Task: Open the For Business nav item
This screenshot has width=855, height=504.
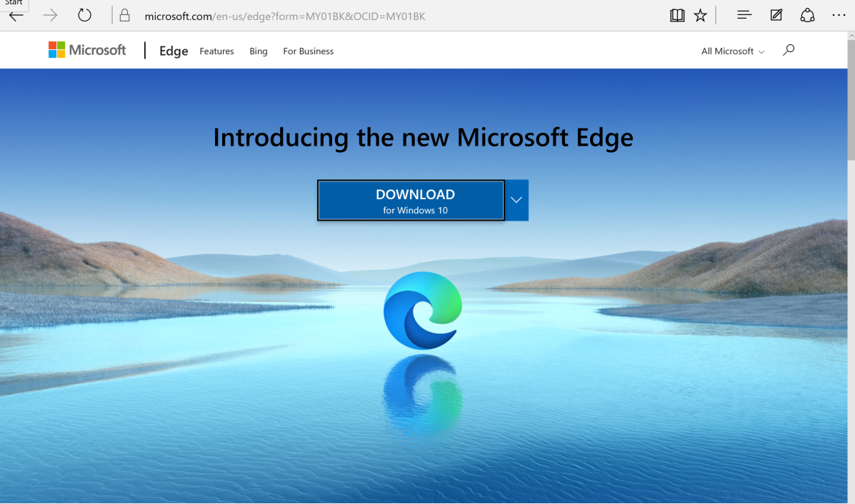Action: click(x=308, y=51)
